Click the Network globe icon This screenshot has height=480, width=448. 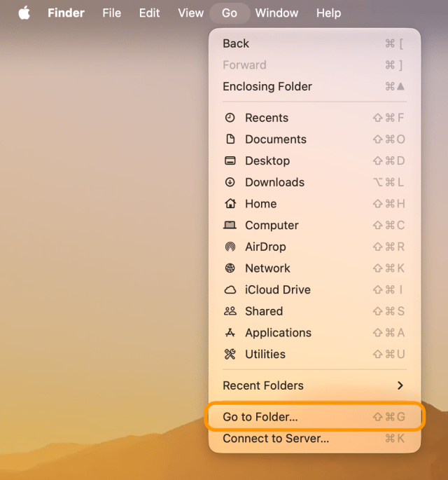[230, 268]
